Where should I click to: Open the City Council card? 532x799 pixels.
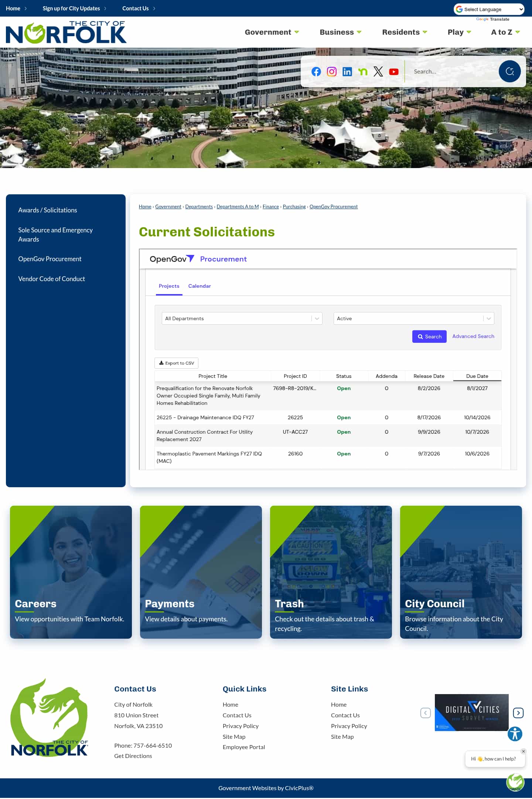(461, 572)
